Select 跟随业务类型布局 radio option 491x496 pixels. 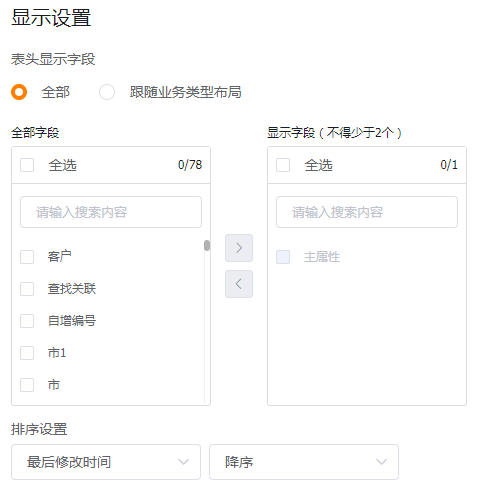[x=107, y=92]
